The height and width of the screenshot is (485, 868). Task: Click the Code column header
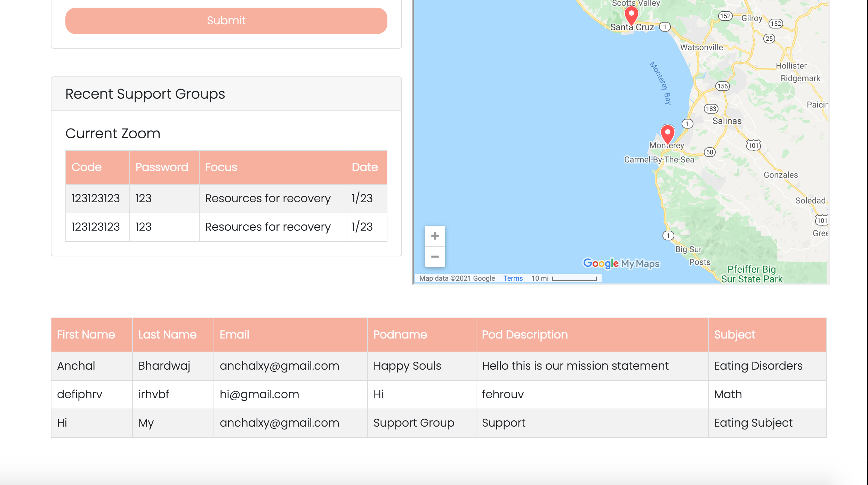(x=87, y=167)
